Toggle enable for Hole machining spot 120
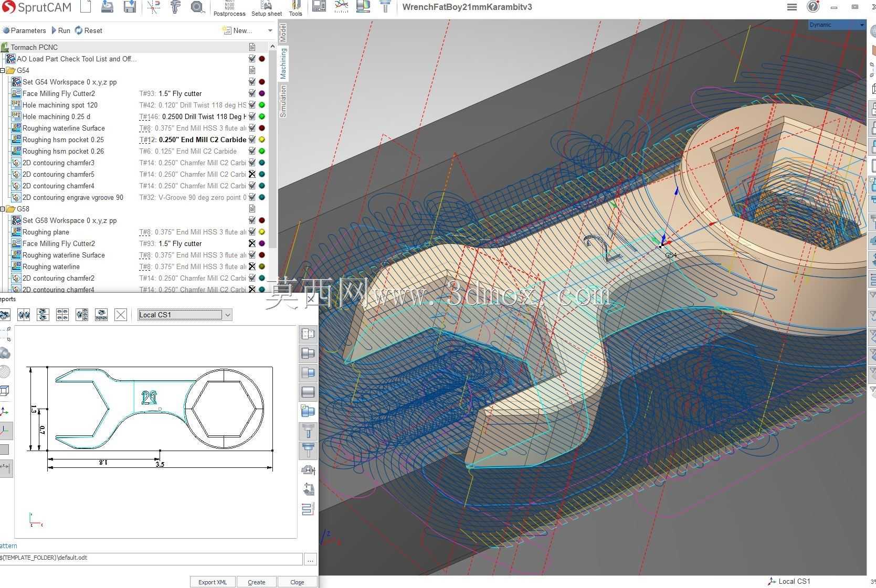876x588 pixels. click(x=252, y=105)
